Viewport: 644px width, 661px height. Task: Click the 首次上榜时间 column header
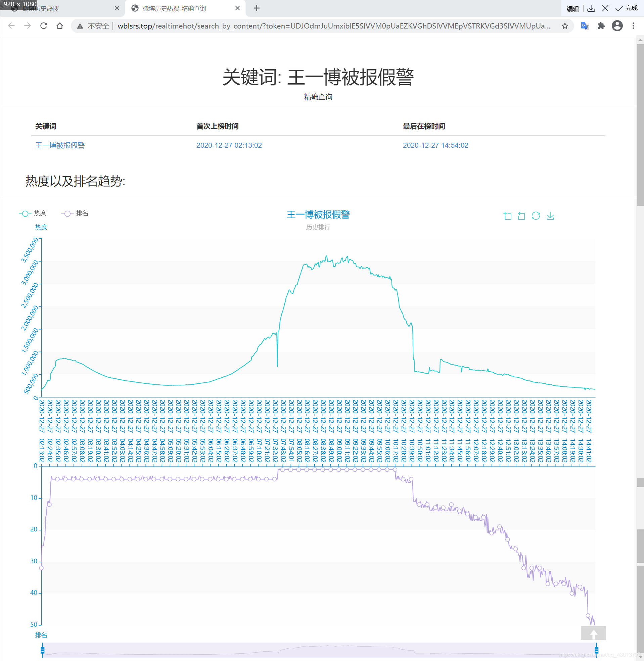point(218,126)
